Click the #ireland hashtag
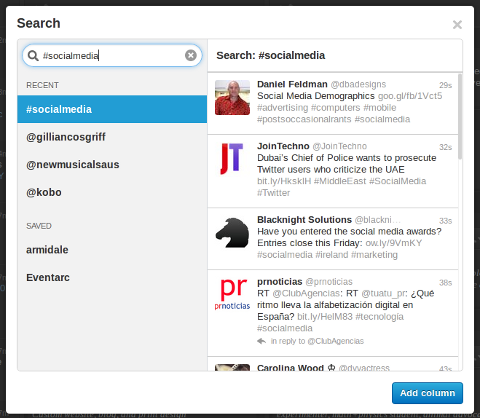 332,255
